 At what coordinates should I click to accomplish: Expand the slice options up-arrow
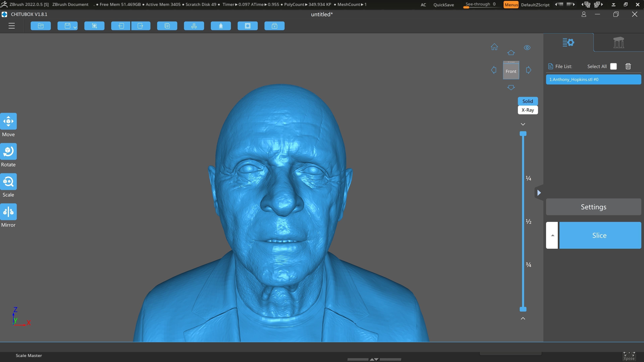click(x=552, y=235)
